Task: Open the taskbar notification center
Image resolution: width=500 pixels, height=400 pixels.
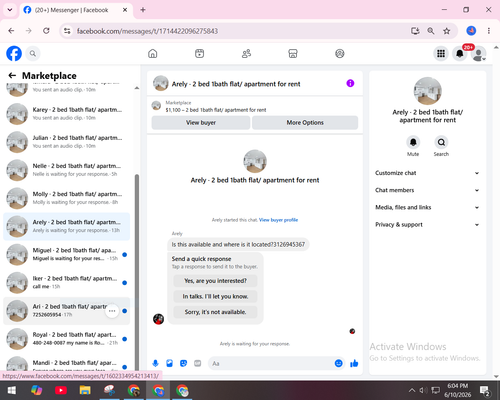Action: [x=485, y=390]
